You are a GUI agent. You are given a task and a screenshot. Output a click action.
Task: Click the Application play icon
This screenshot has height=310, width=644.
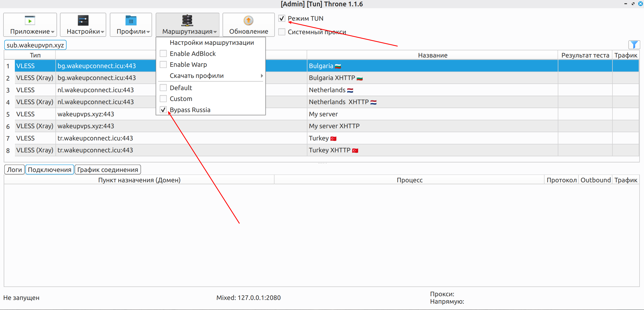click(30, 20)
